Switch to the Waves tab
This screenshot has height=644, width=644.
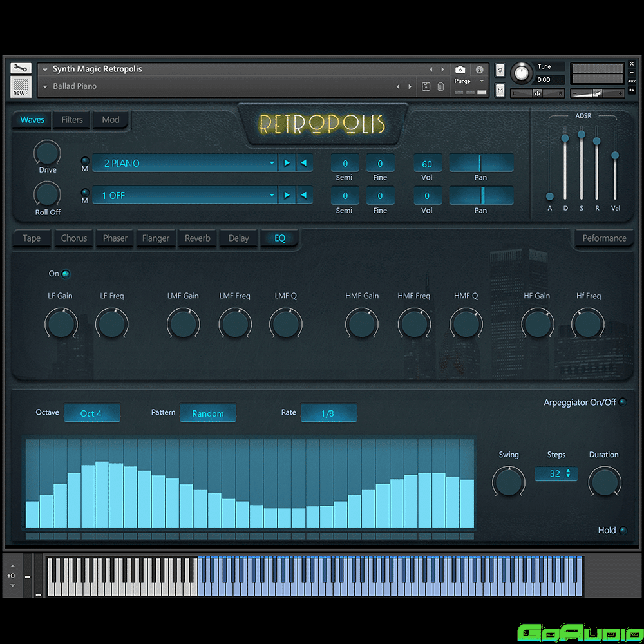pos(32,120)
